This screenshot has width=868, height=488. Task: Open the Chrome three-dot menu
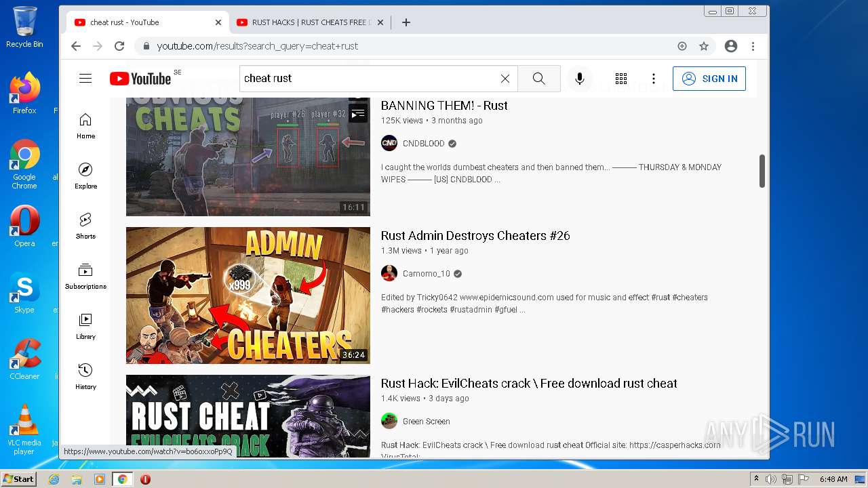point(753,46)
